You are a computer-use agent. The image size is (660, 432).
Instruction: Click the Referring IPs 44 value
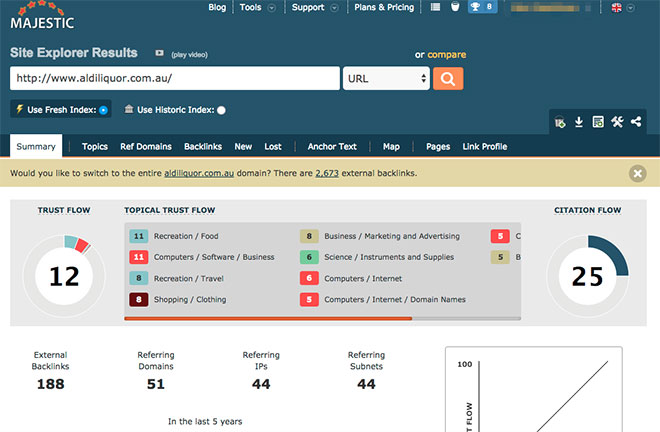pos(261,384)
